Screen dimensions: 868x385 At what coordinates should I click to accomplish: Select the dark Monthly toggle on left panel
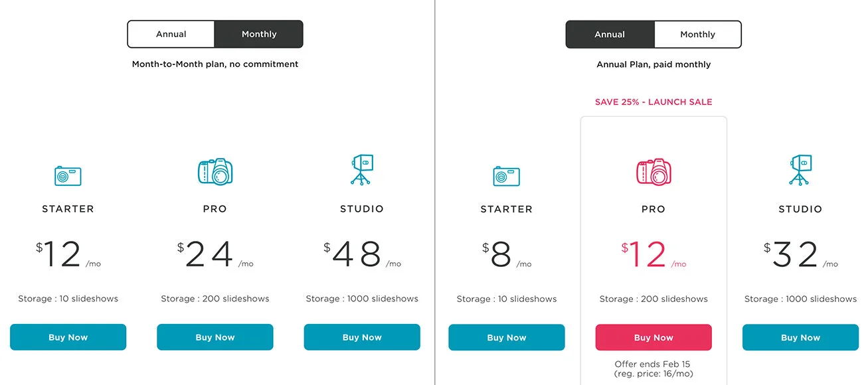point(259,34)
